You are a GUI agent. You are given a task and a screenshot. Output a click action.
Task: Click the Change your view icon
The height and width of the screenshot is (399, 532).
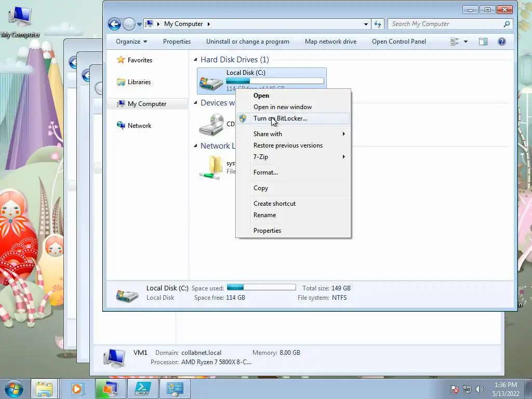[455, 42]
